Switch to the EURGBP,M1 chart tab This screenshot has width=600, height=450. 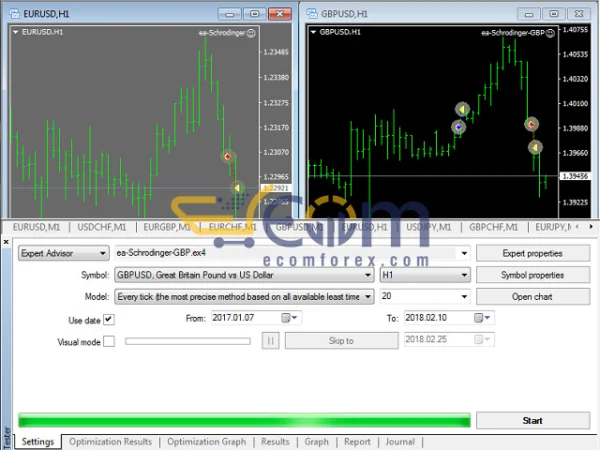[167, 227]
